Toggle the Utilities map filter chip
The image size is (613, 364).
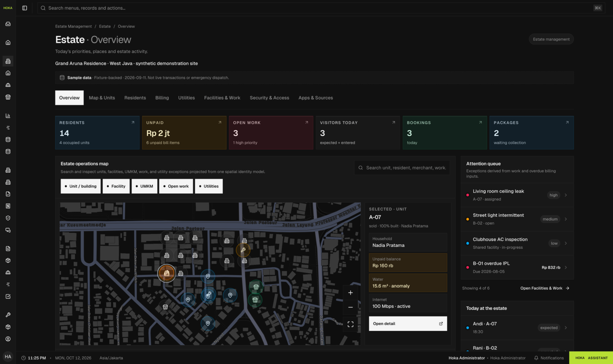coord(209,186)
